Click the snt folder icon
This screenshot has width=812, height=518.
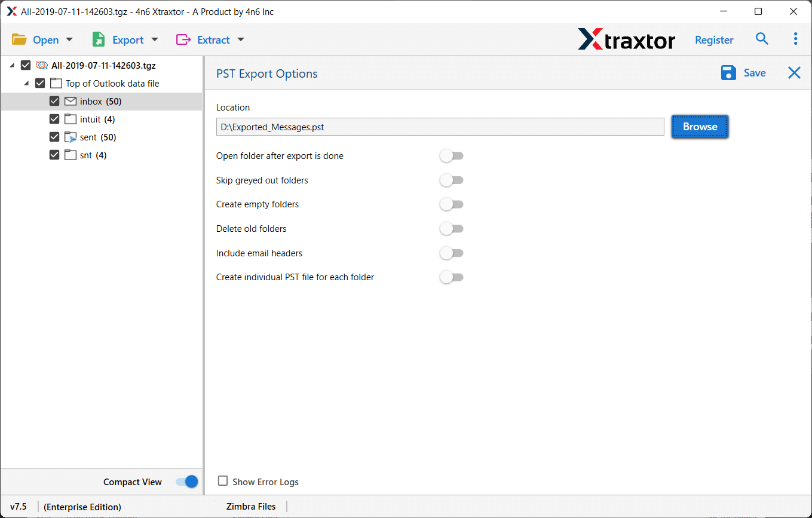click(x=71, y=155)
